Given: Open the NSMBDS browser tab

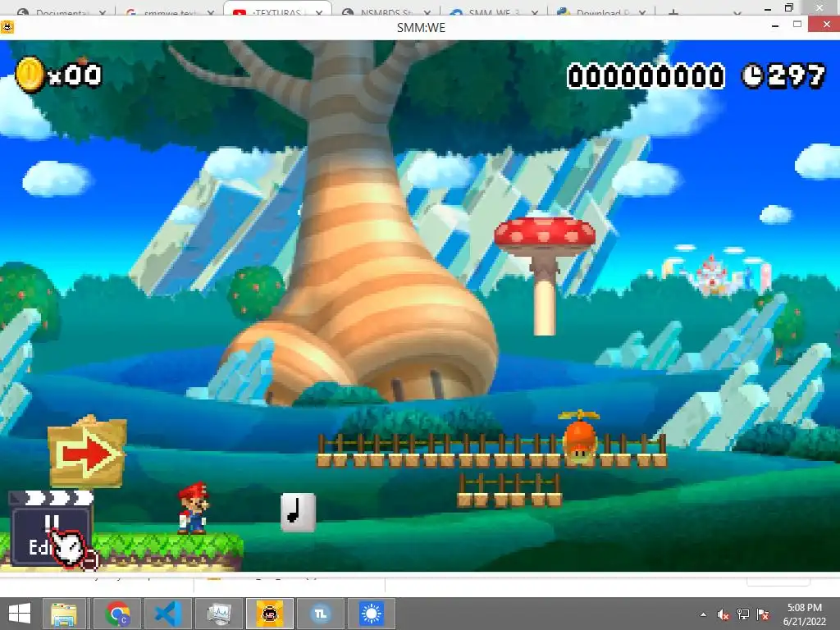Looking at the screenshot, I should (386, 11).
